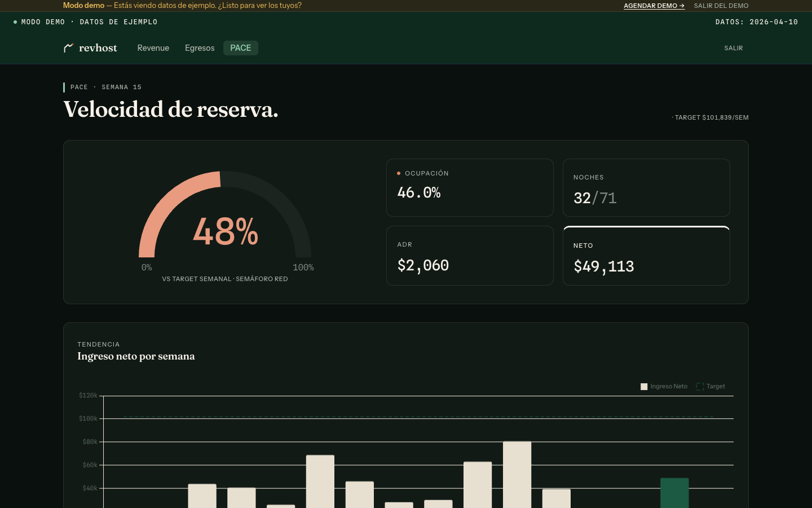Click the tallest bar near $80k

tap(517, 475)
